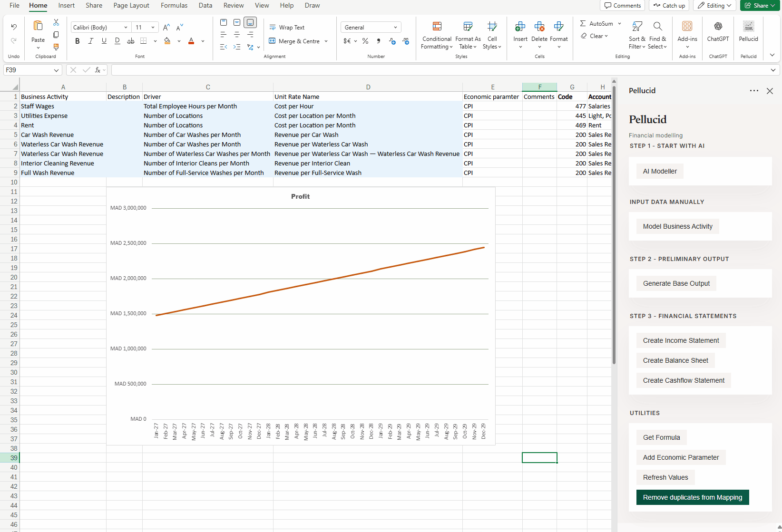Toggle top align in Alignment group
Screen dimensions: 782x532
(224, 22)
